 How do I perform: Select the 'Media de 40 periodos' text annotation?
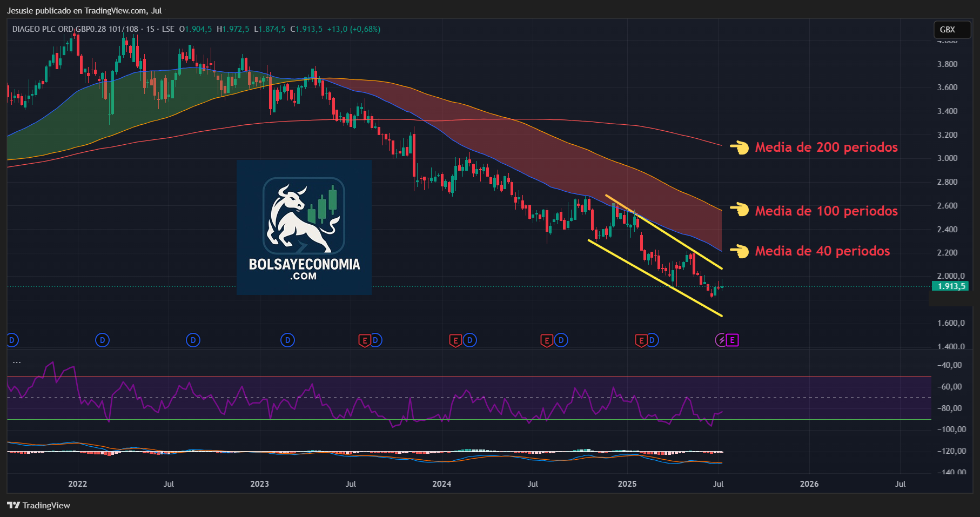(x=822, y=251)
